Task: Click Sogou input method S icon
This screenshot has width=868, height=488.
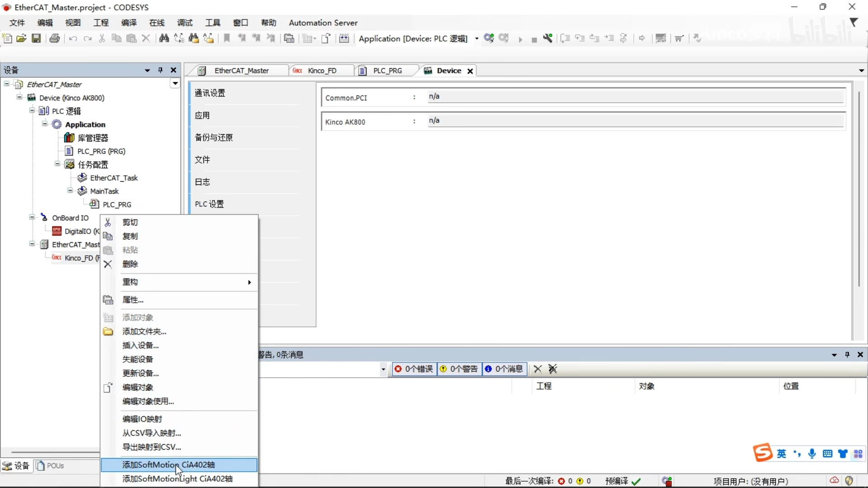Action: pos(763,452)
